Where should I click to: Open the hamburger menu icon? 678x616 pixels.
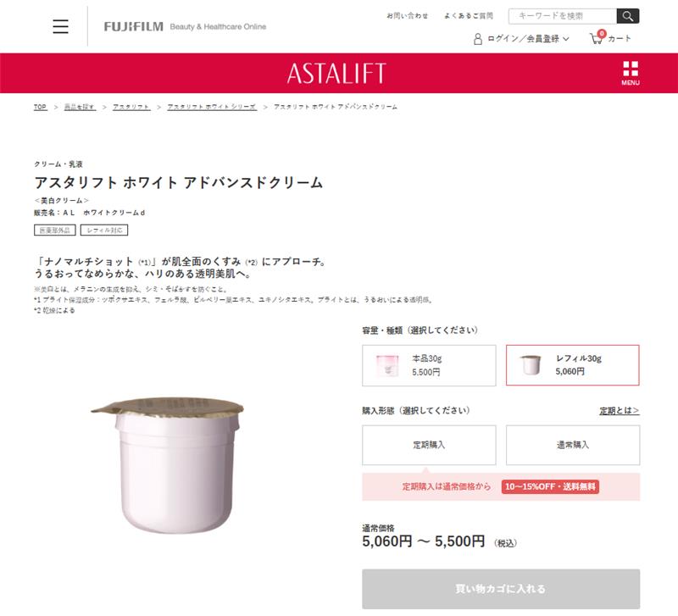[60, 26]
